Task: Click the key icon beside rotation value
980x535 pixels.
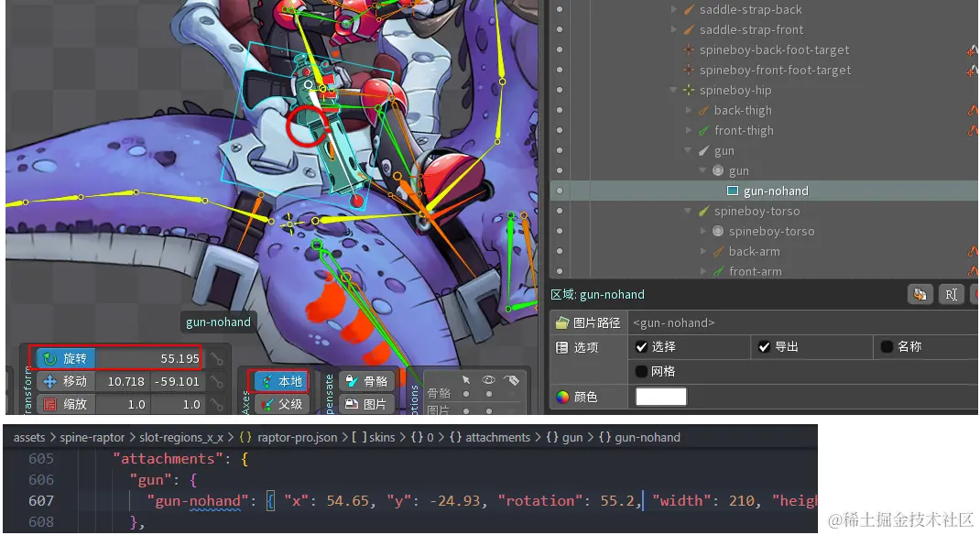Action: click(x=217, y=359)
